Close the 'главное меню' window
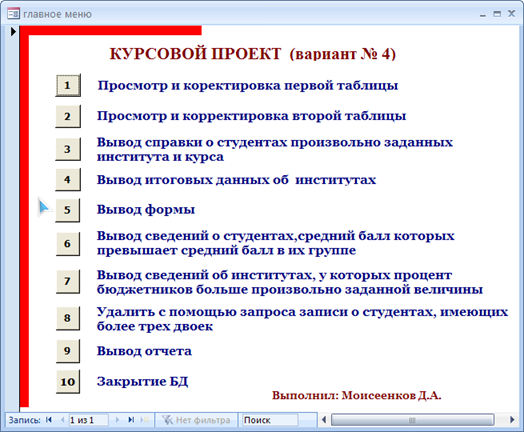524x432 pixels. (511, 14)
